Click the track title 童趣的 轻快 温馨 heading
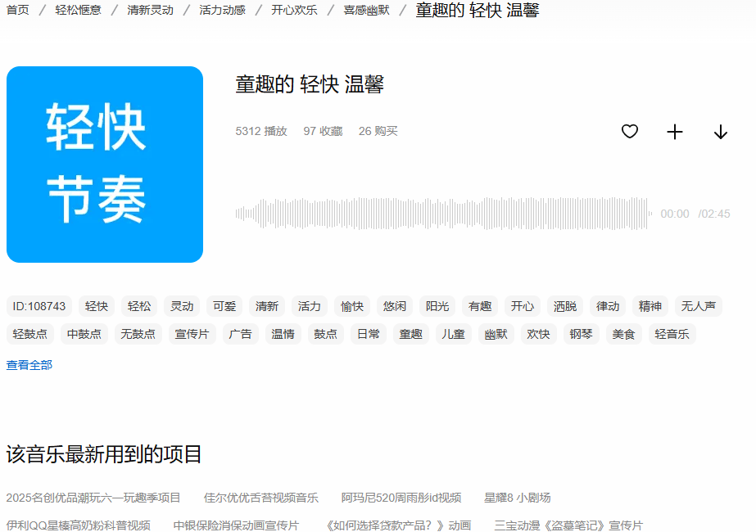This screenshot has width=756, height=532. [310, 84]
